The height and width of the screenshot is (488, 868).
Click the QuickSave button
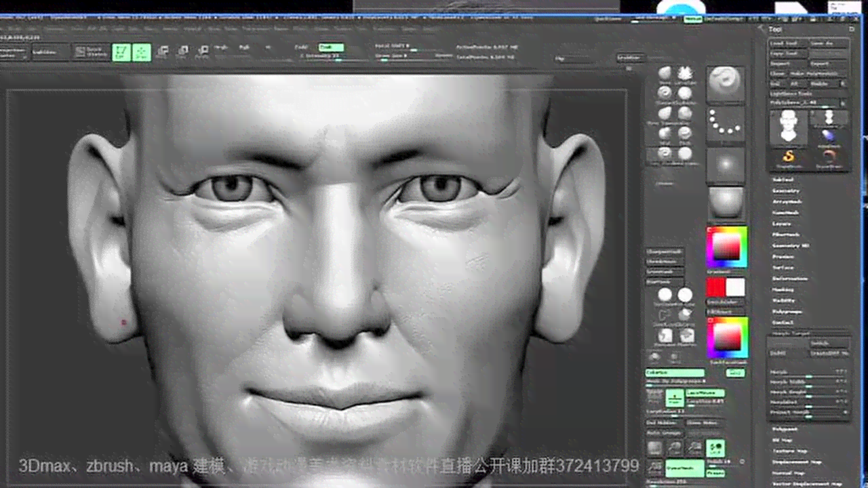coord(608,20)
